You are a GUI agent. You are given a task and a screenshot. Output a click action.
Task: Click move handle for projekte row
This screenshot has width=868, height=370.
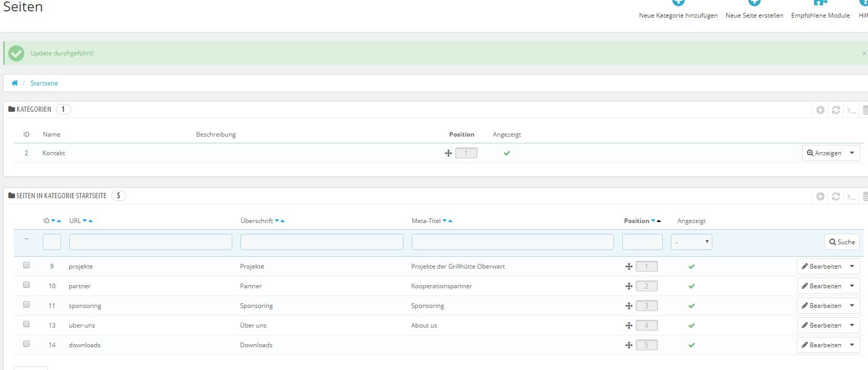(629, 267)
